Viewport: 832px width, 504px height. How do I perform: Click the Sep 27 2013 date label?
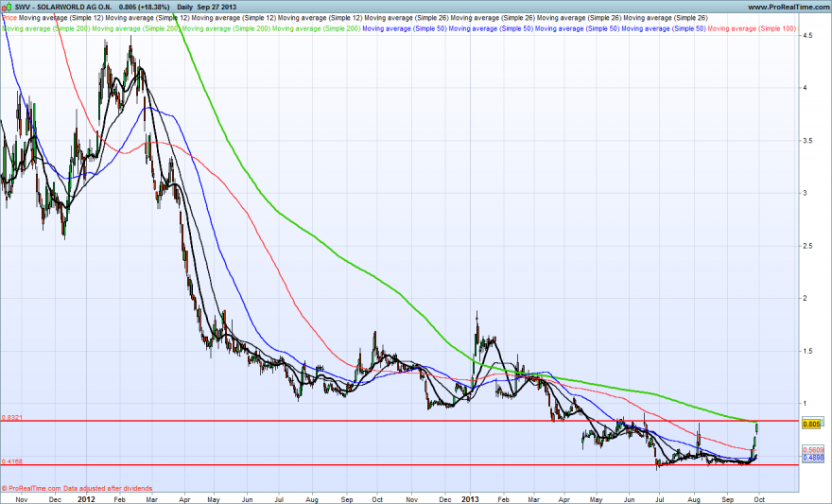click(217, 7)
